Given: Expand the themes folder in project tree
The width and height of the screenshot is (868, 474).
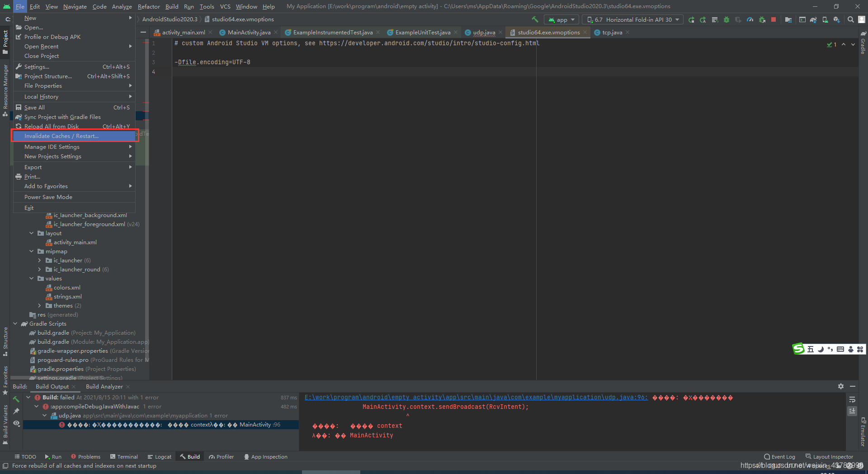Looking at the screenshot, I should [40, 305].
